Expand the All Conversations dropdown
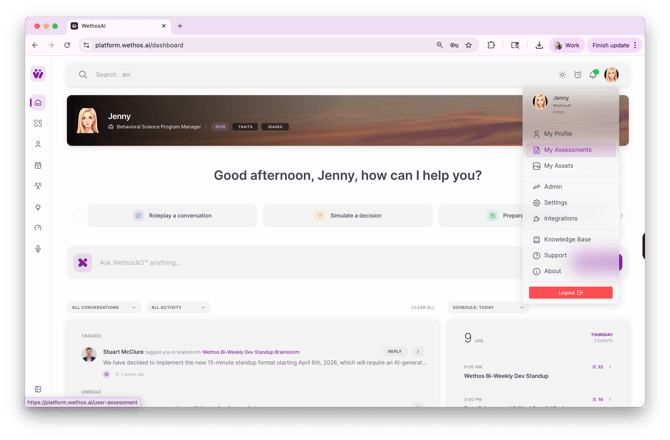670x440 pixels. click(105, 307)
